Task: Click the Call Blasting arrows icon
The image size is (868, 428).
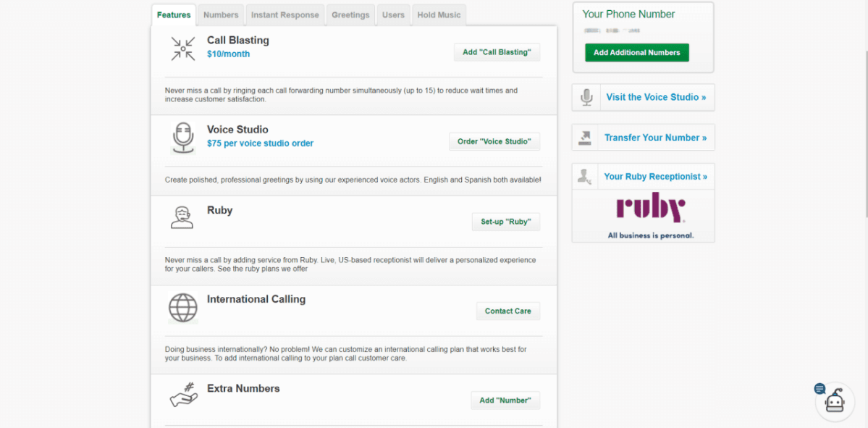Action: tap(183, 49)
